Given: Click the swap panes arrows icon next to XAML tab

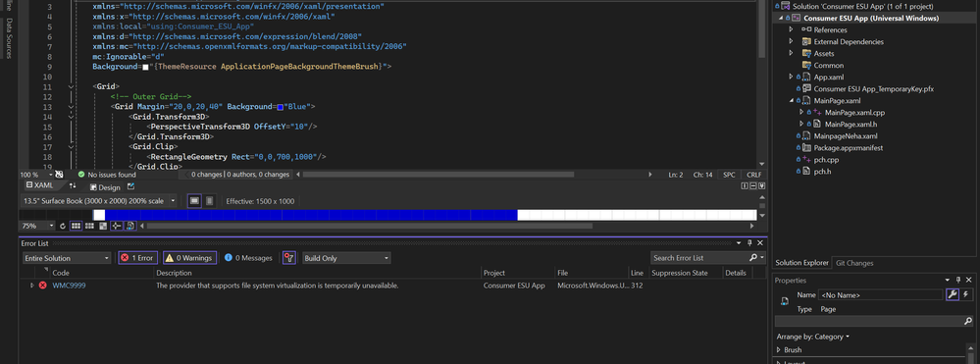Looking at the screenshot, I should [73, 185].
